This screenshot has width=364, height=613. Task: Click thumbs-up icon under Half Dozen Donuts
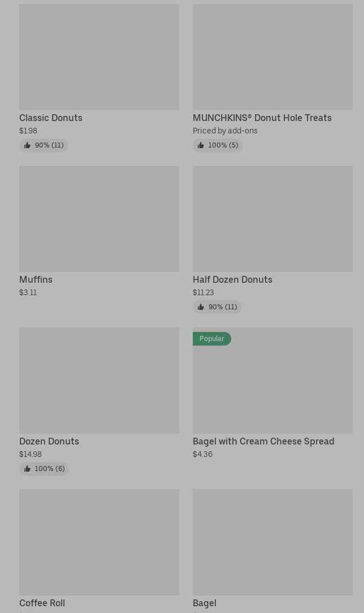(201, 307)
